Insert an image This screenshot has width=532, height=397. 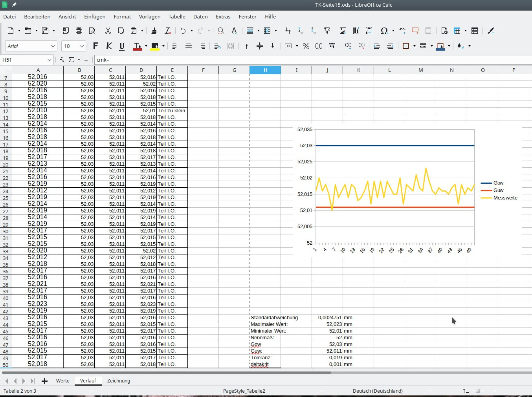(343, 31)
